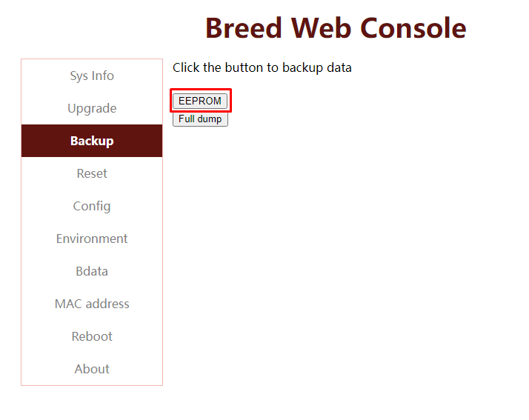529x420 pixels.
Task: Download the EEPROM data backup
Action: (200, 101)
